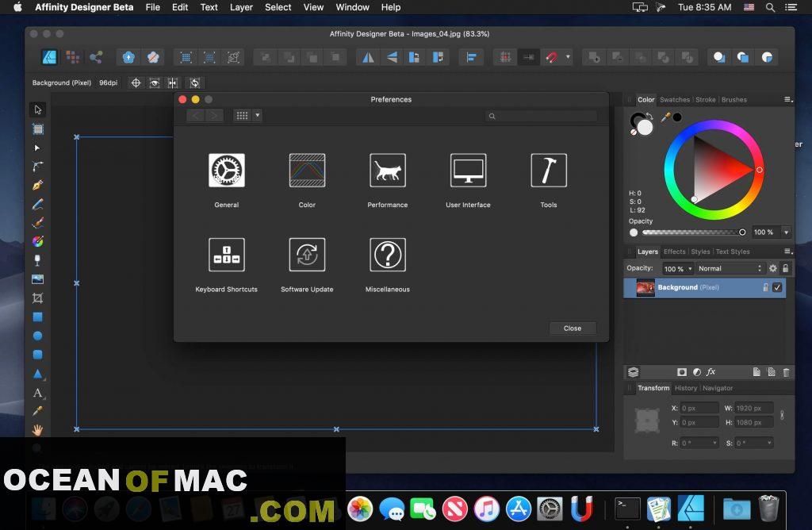Toggle aspect ratio link in Transform
Screen dimensions: 812x530
pos(782,415)
